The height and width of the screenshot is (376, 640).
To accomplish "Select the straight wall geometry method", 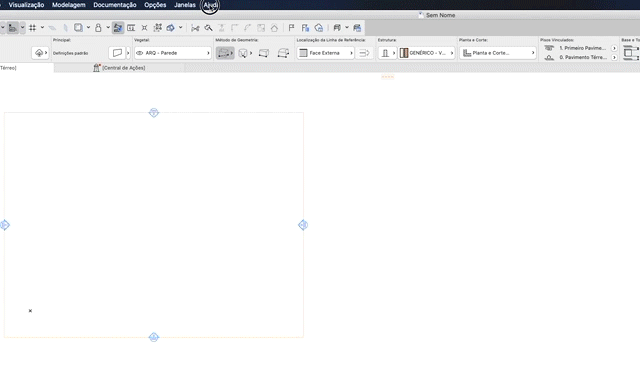I will (225, 53).
